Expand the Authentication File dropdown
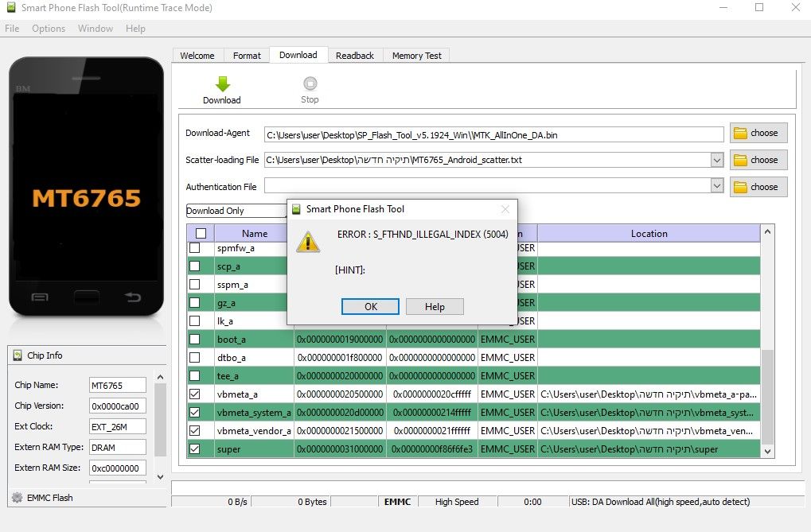 [716, 187]
